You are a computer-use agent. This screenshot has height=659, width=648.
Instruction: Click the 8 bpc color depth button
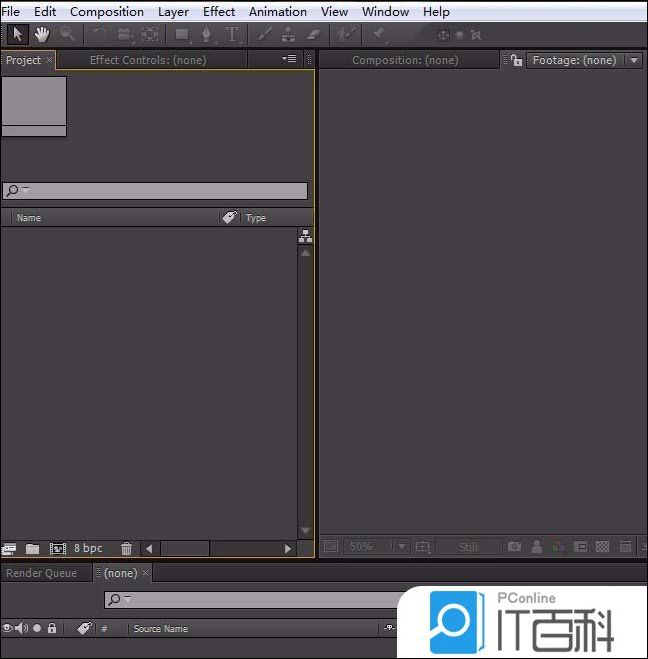point(88,548)
